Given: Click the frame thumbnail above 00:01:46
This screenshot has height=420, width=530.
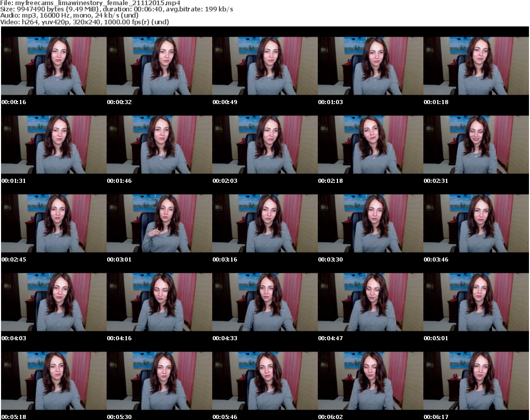Looking at the screenshot, I should click(x=159, y=144).
